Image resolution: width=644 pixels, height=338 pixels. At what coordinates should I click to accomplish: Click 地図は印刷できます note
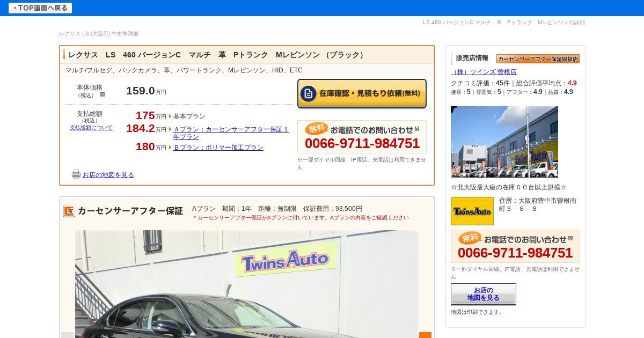click(478, 312)
